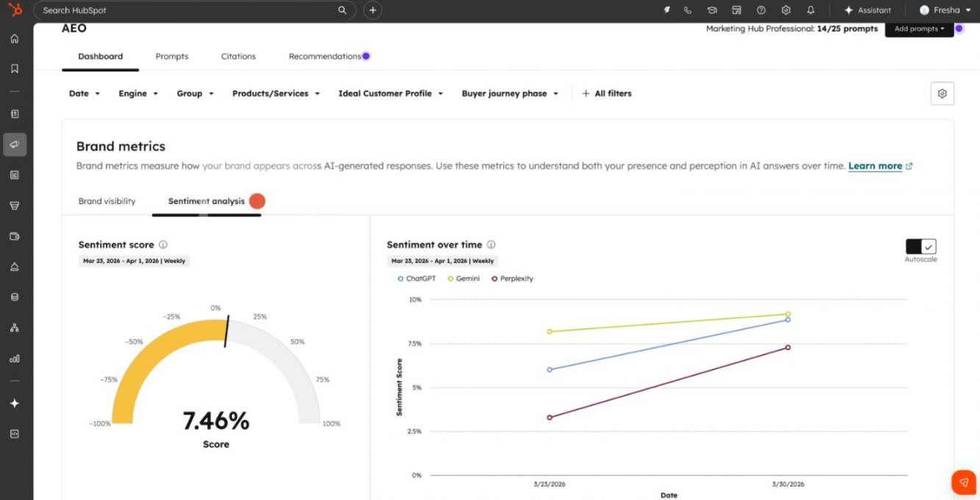Open the Help question mark icon
This screenshot has width=980, height=500.
click(761, 10)
